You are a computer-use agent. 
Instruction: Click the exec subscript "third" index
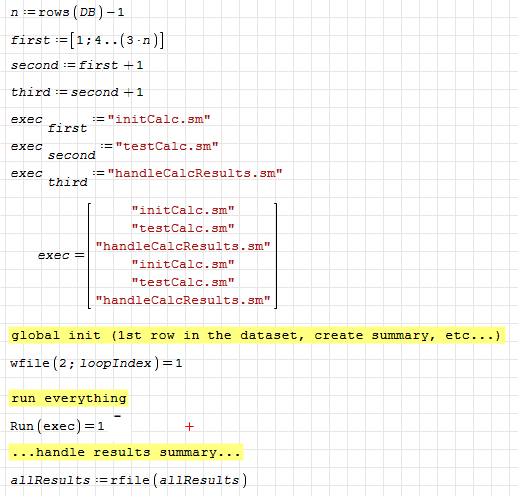68,182
